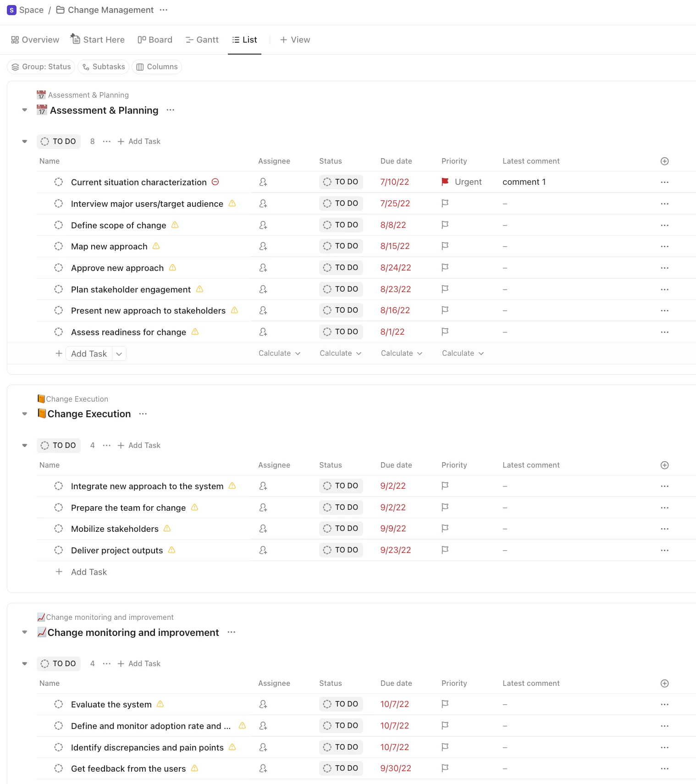Open the 'comment 1' latest comment
This screenshot has height=784, width=696.
tap(524, 182)
